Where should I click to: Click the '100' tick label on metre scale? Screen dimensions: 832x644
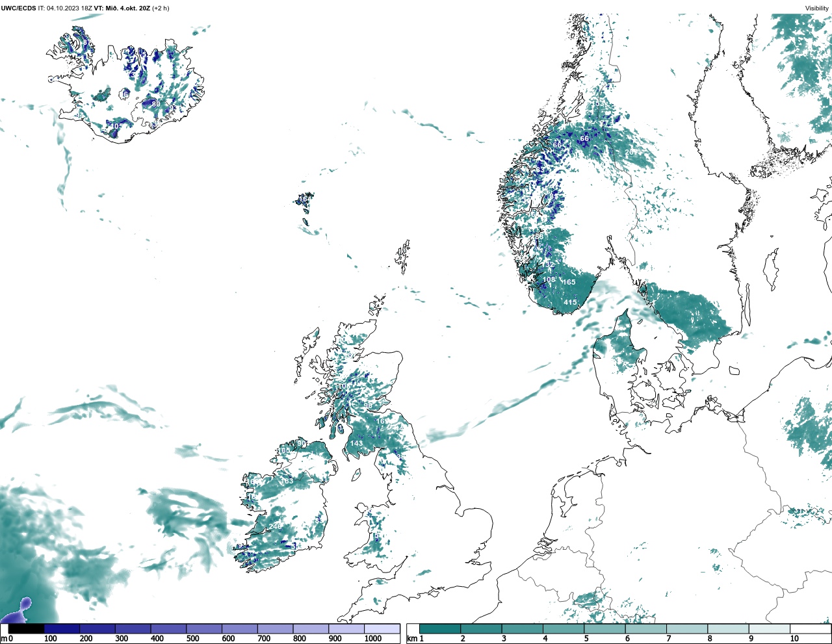coord(50,639)
